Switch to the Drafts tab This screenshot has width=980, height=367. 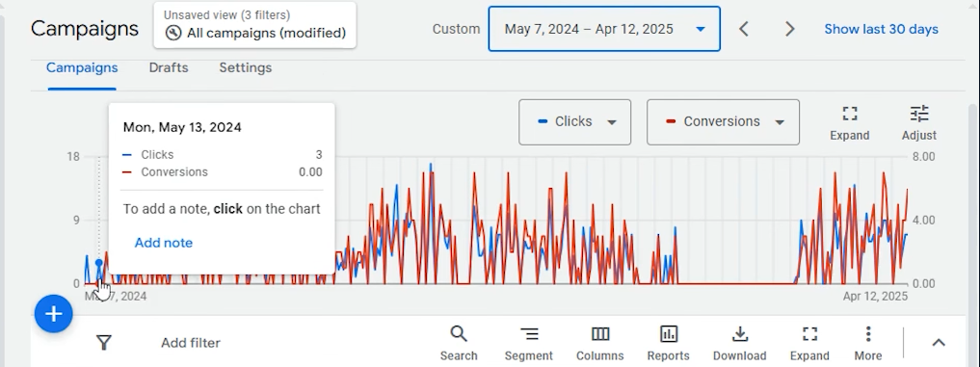[x=168, y=67]
